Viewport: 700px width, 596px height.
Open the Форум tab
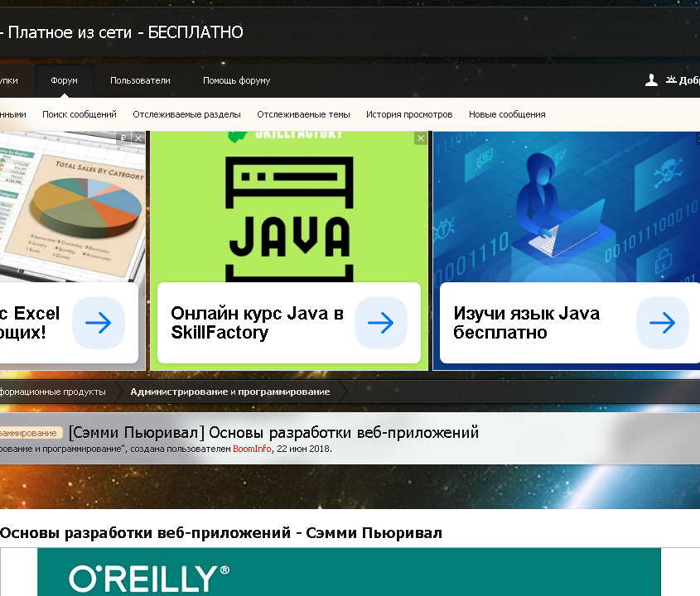click(x=64, y=80)
